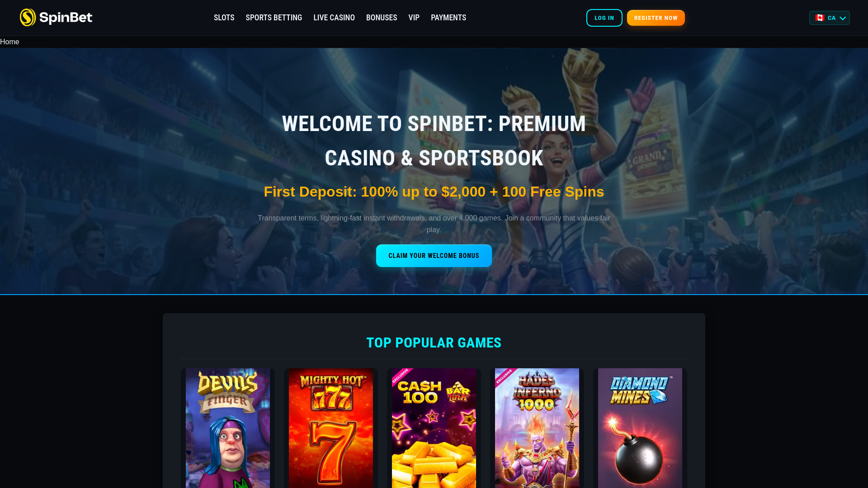The height and width of the screenshot is (488, 868).
Task: Open Hades Inferno 1000 game tile
Action: (537, 428)
